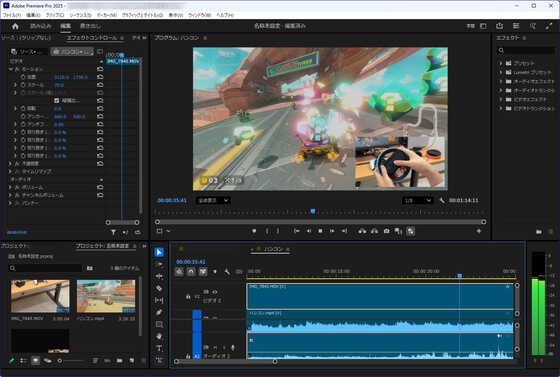Step back one frame
This screenshot has width=560, height=377.
[309, 231]
